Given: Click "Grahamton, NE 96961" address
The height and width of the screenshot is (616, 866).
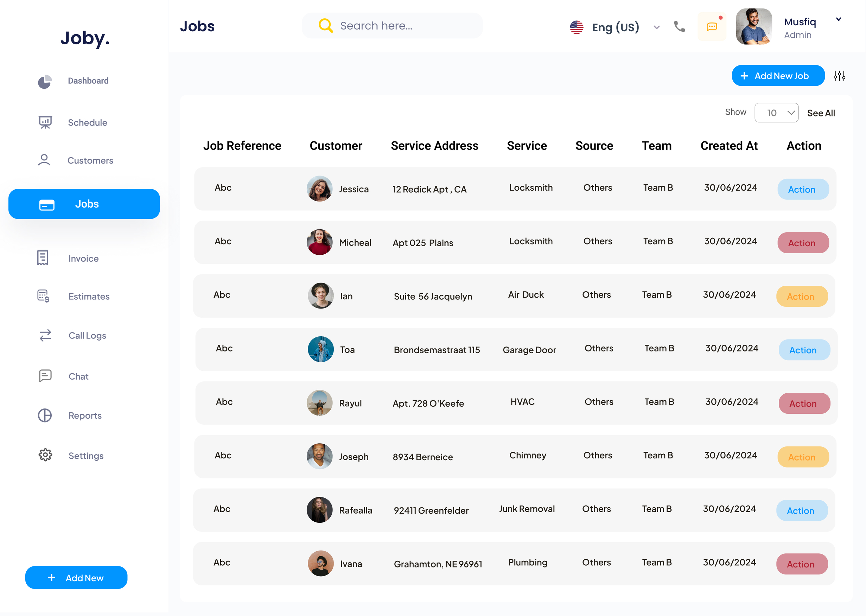Looking at the screenshot, I should pos(438,564).
